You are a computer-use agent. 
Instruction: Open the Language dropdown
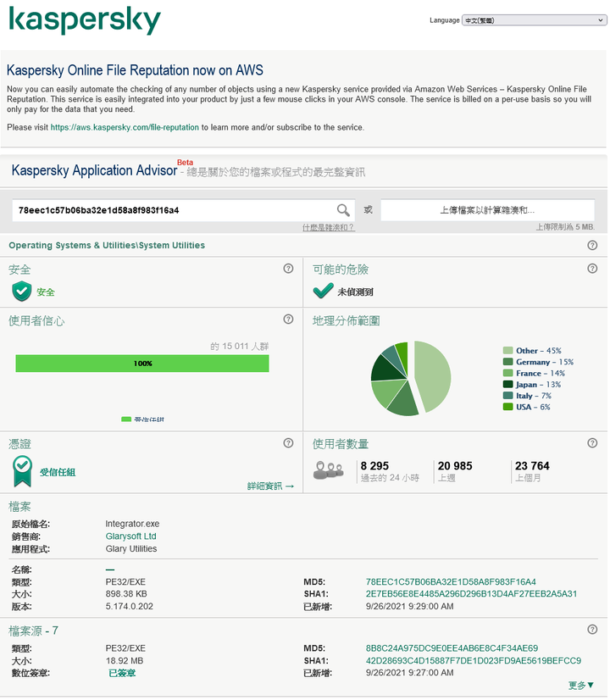[x=534, y=20]
